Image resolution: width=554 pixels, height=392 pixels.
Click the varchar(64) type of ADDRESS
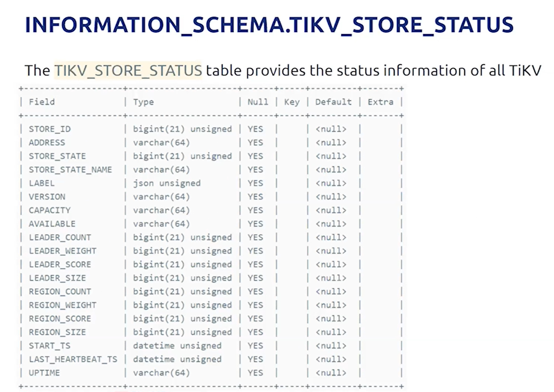coord(162,143)
